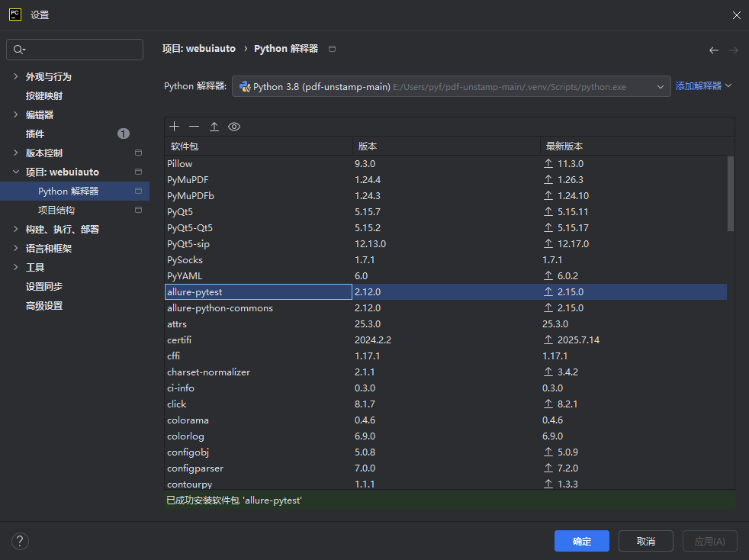
Task: Click the project-level icon beside breadcrumb
Action: (332, 49)
